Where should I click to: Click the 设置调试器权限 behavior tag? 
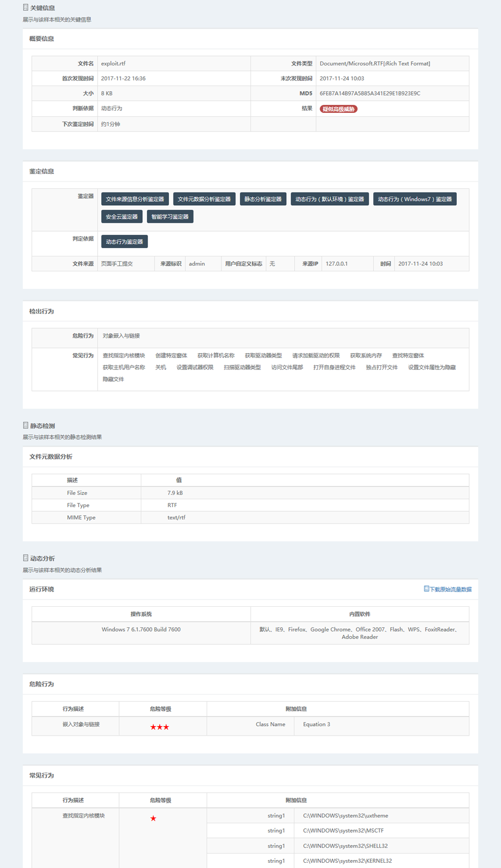195,367
